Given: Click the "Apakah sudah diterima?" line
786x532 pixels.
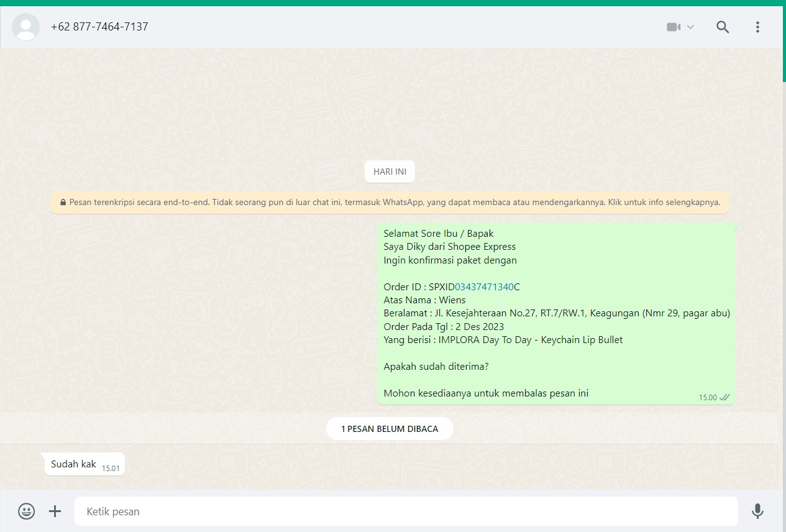Looking at the screenshot, I should [x=436, y=367].
